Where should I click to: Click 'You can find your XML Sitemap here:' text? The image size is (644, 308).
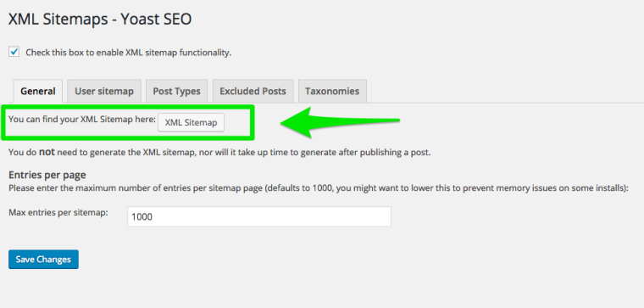[82, 120]
